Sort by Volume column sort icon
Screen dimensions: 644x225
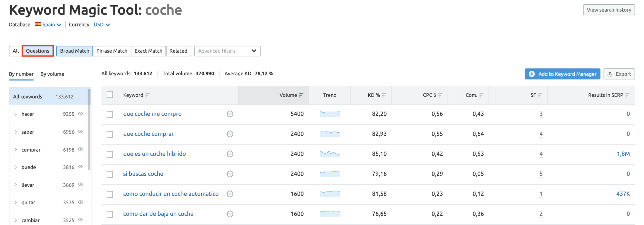pos(301,95)
